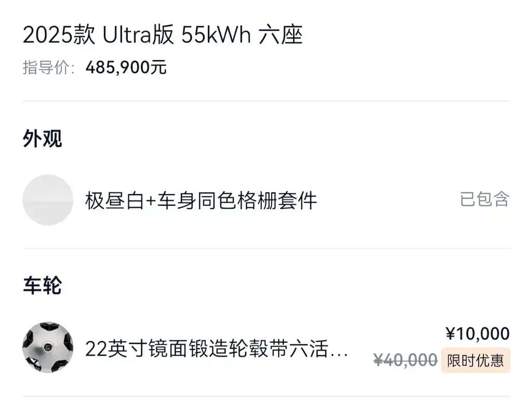Image resolution: width=532 pixels, height=399 pixels.
Task: Tap the 外观 section heading
Action: (x=43, y=138)
